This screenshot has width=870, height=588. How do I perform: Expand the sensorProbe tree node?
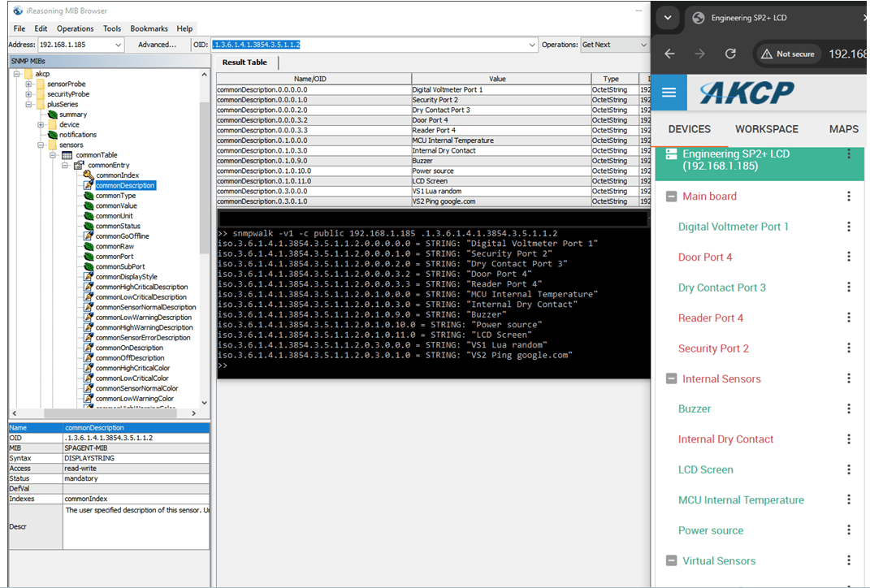(29, 84)
